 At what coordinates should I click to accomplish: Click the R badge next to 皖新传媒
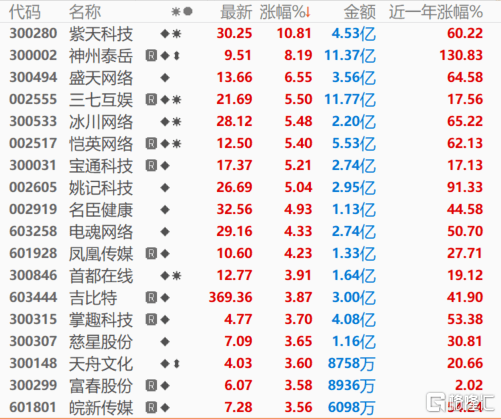click(151, 408)
